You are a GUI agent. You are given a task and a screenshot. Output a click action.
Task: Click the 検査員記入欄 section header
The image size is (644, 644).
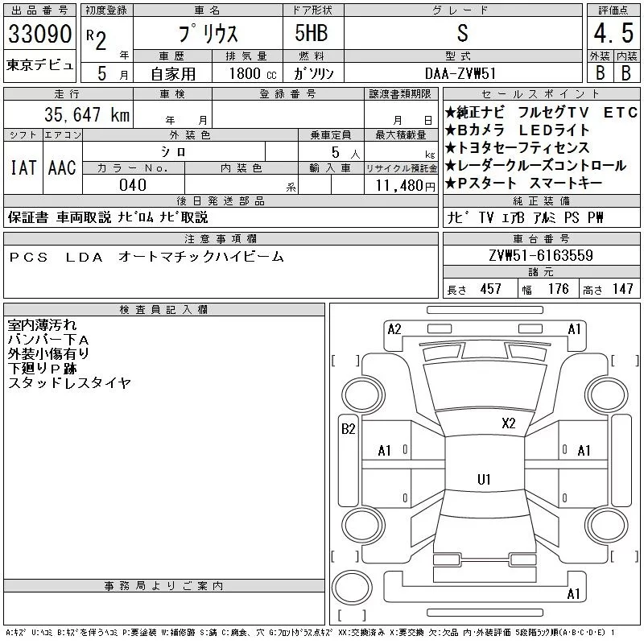pos(164,309)
